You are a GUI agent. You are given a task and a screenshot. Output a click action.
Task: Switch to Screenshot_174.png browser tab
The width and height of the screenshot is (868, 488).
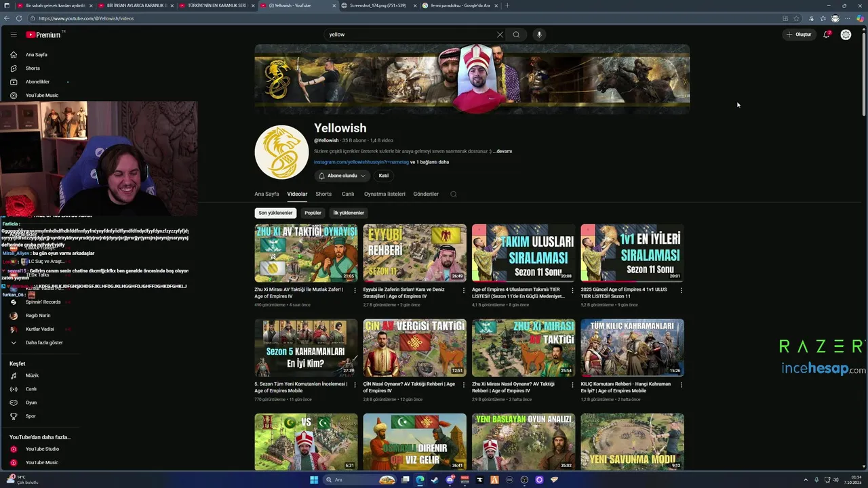click(x=378, y=5)
